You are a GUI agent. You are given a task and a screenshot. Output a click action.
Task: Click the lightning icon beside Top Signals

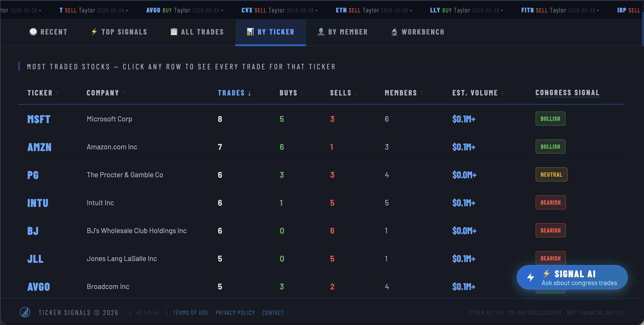click(94, 31)
